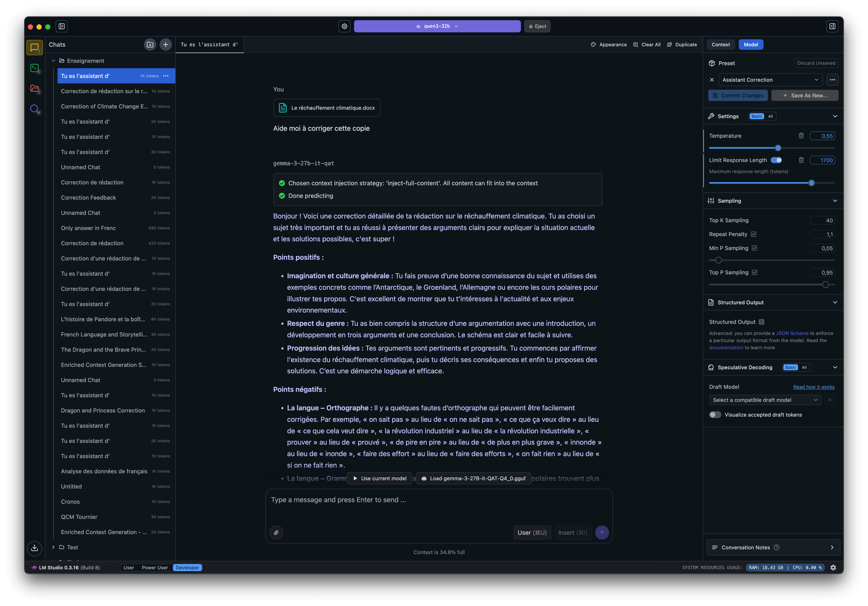This screenshot has width=868, height=606.
Task: Open preset more options menu
Action: [832, 80]
